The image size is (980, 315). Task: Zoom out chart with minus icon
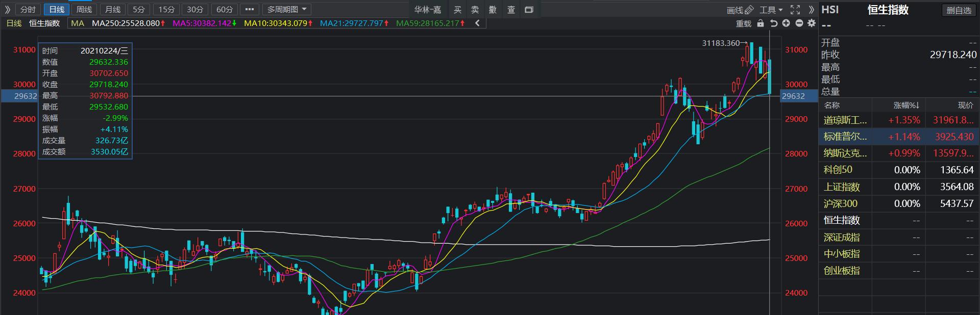tap(799, 23)
